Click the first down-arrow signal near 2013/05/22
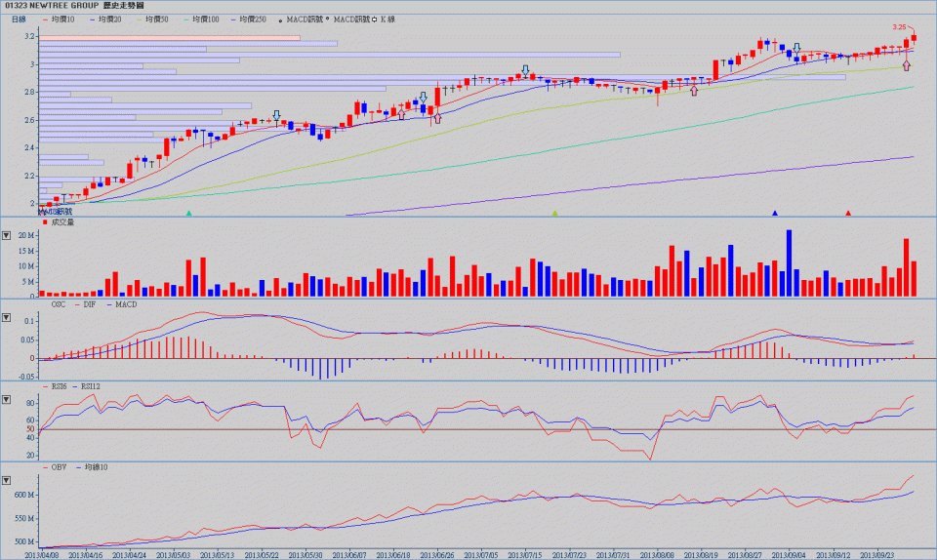 point(277,115)
